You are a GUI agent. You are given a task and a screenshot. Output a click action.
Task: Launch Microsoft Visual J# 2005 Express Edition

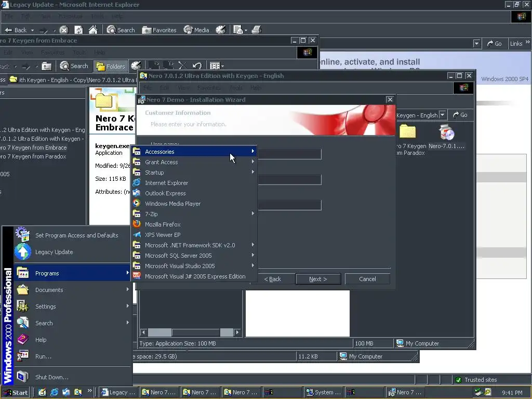pos(194,276)
